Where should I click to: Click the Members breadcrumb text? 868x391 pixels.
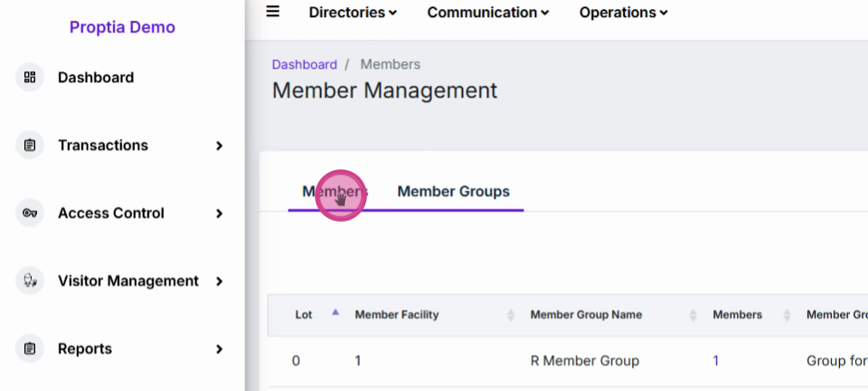click(x=391, y=65)
